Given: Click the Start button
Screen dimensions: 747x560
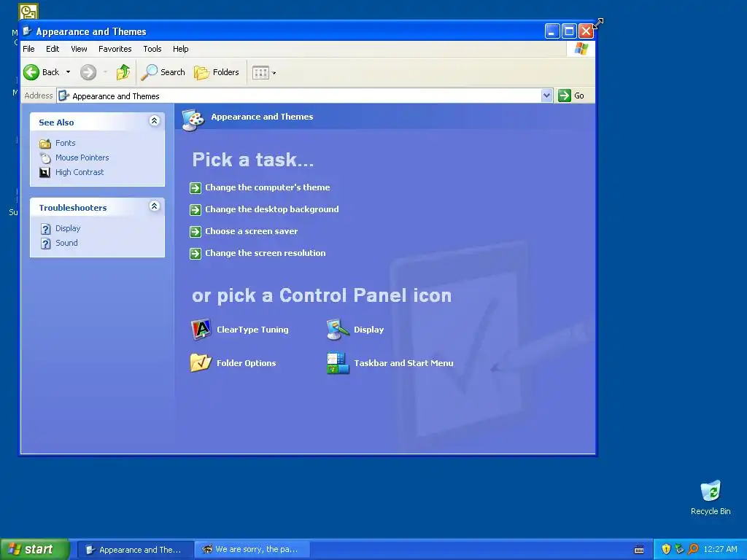Looking at the screenshot, I should tap(34, 549).
